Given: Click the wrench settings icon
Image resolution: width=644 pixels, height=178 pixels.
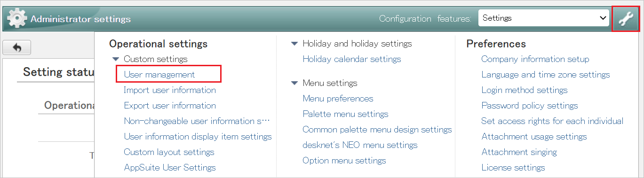Looking at the screenshot, I should 625,19.
